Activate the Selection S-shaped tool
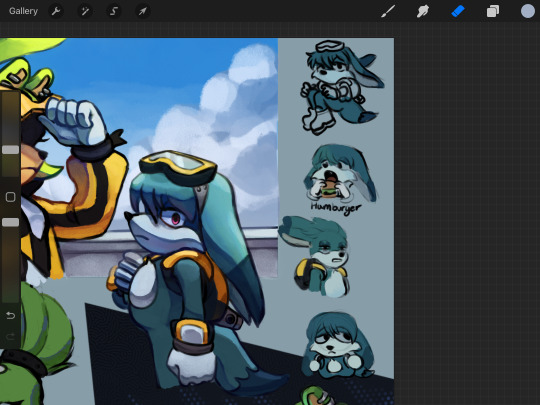This screenshot has height=405, width=540. (114, 11)
